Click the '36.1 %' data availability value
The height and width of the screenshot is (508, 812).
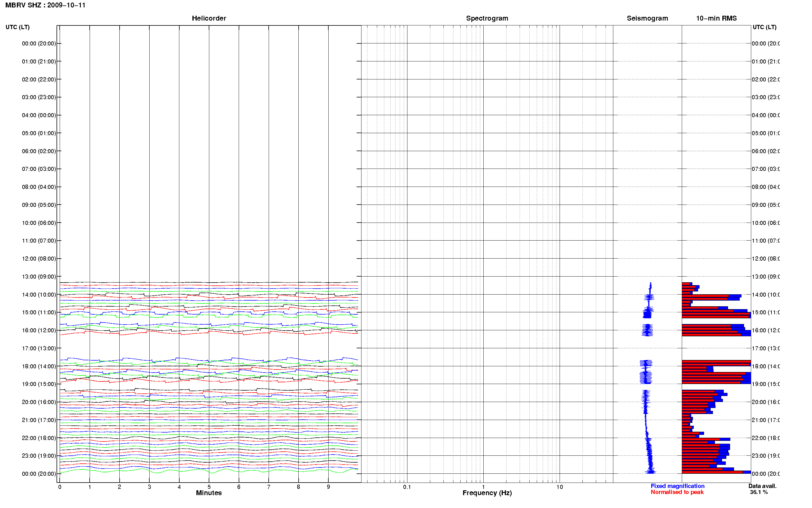[x=759, y=492]
